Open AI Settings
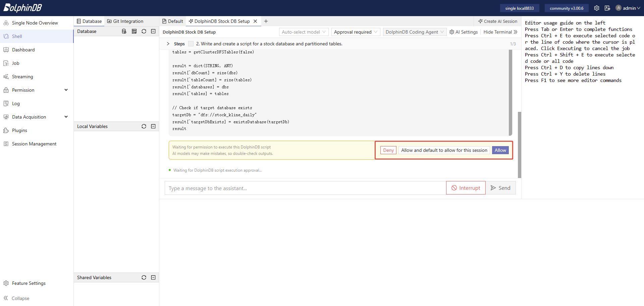Viewport: 644px width, 306px height. click(x=464, y=32)
